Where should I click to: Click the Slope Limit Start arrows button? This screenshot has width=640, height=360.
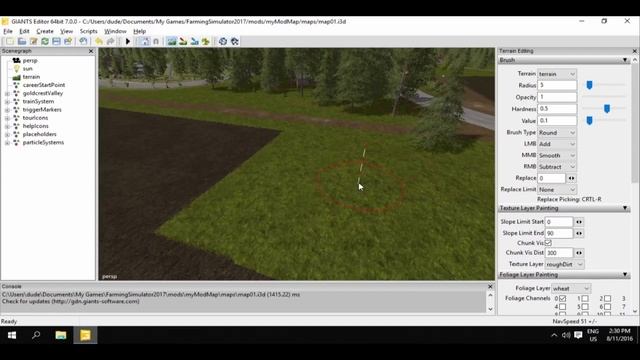coord(579,222)
